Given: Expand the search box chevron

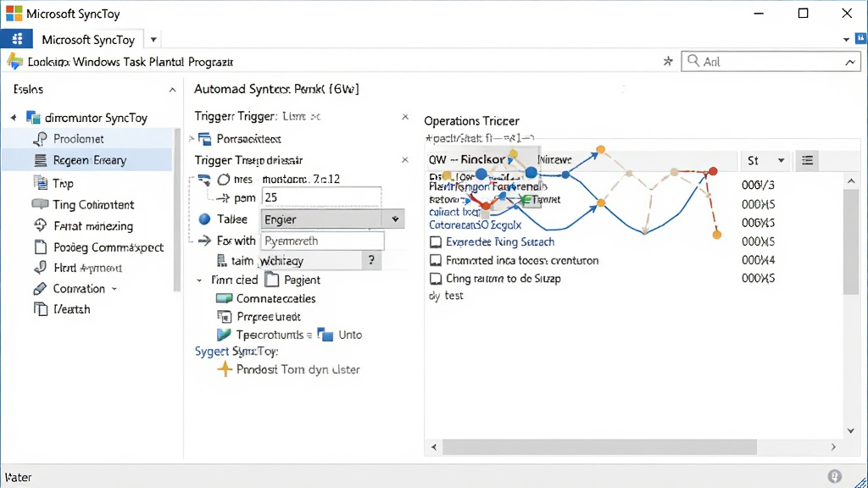Looking at the screenshot, I should [850, 62].
